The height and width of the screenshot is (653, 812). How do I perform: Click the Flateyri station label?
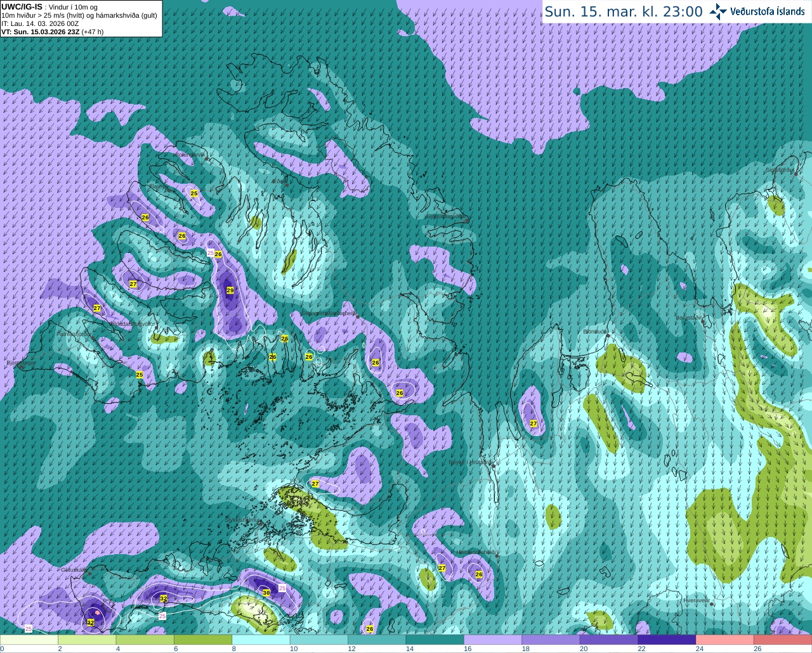pos(158,187)
